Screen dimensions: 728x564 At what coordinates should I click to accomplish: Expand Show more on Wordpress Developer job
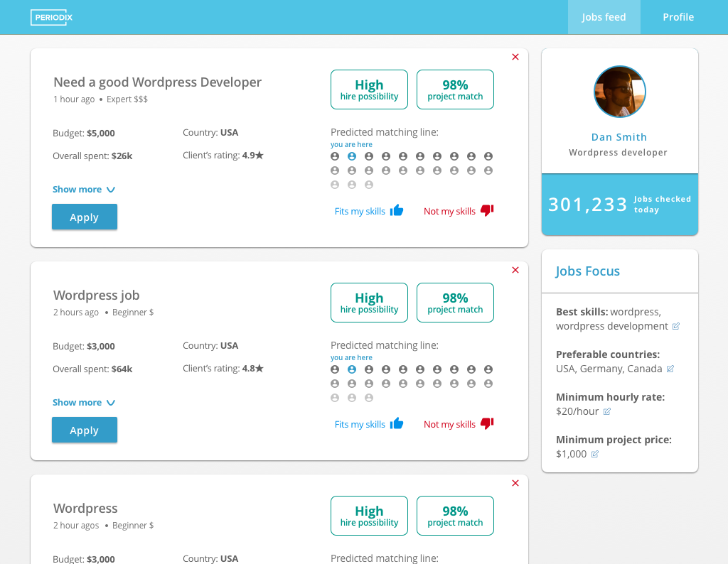(x=83, y=190)
